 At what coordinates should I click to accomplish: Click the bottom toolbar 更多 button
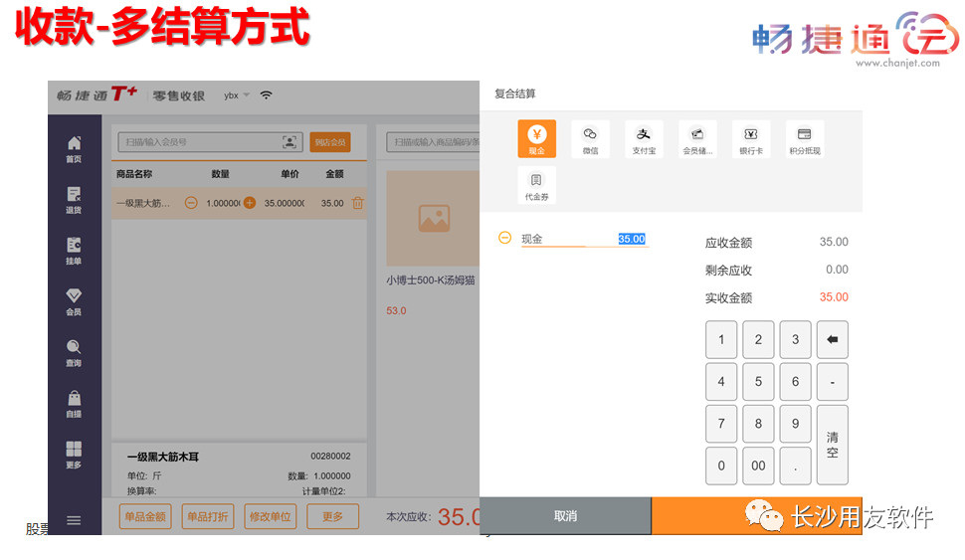click(x=332, y=516)
